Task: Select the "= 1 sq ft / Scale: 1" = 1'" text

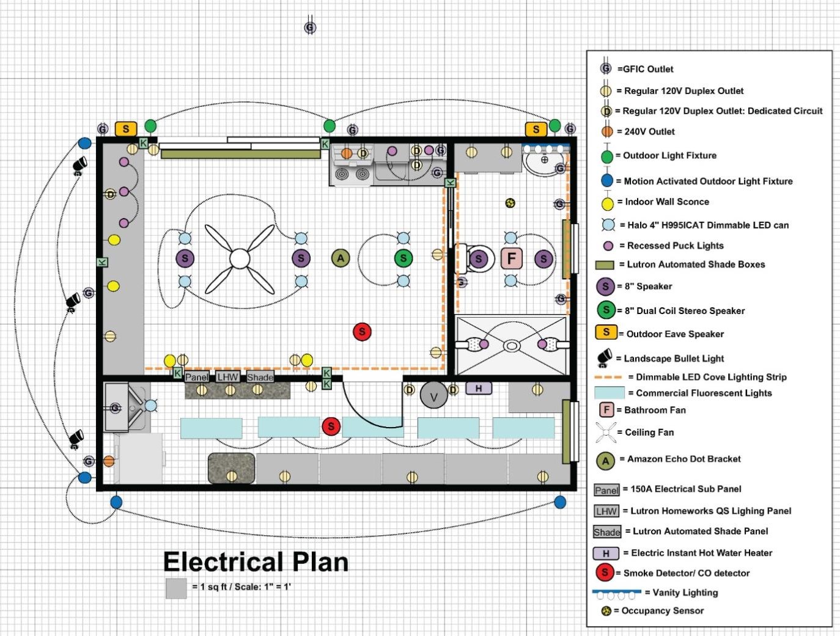Action: 241,587
